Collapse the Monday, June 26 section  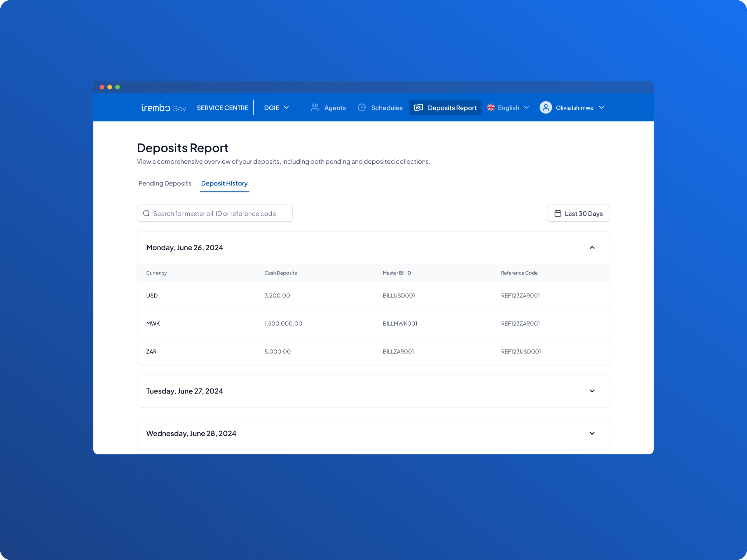pyautogui.click(x=592, y=247)
